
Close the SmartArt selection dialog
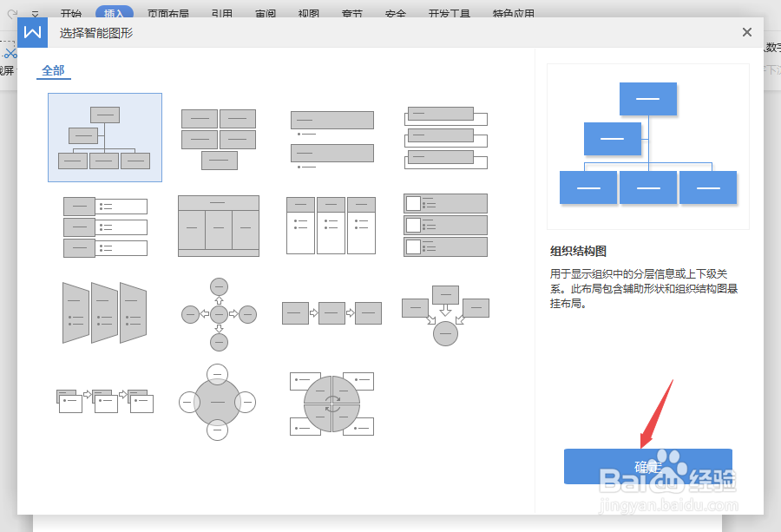pos(746,32)
